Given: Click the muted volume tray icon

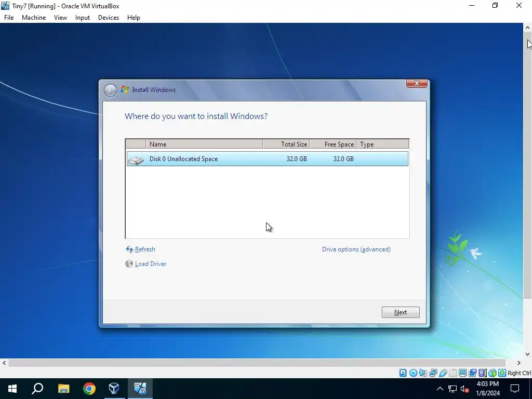Looking at the screenshot, I should 465,389.
